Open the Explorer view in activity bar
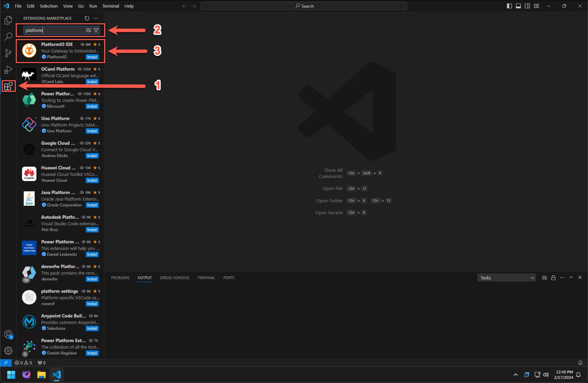The height and width of the screenshot is (383, 588). (x=8, y=21)
